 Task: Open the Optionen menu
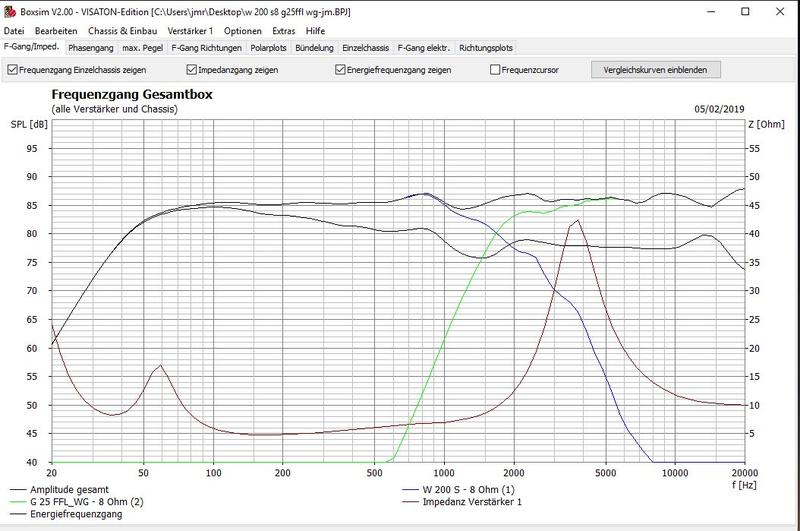click(x=242, y=31)
